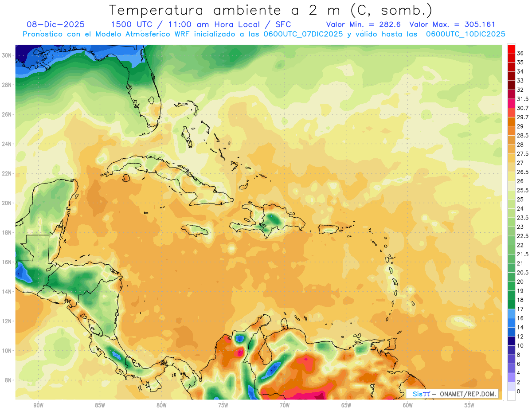Click the legend value '22.5'

[x=523, y=236]
